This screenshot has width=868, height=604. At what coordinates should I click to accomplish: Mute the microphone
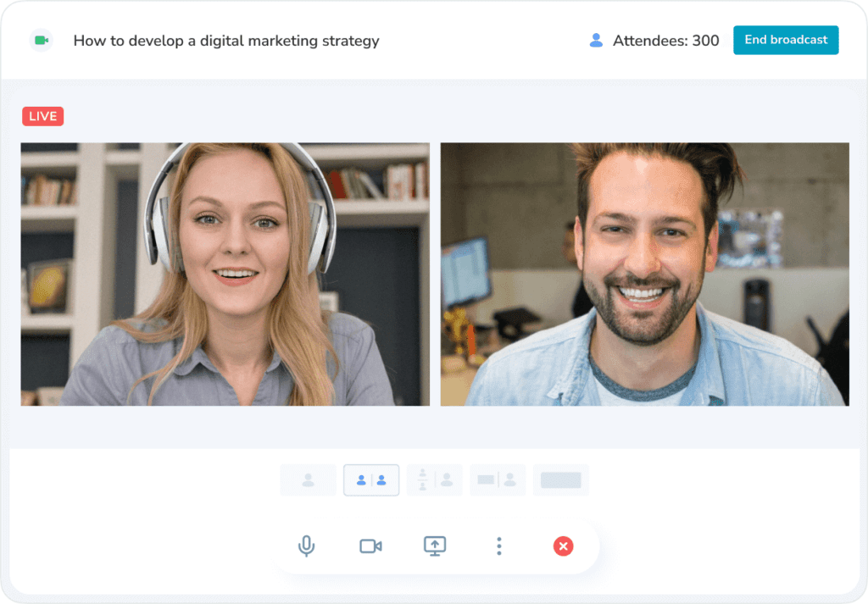[x=307, y=546]
